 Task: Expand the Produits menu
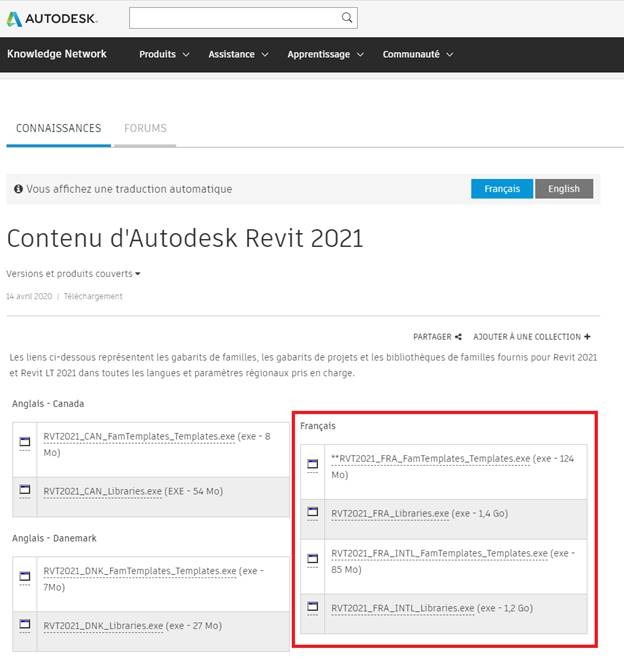coord(164,54)
